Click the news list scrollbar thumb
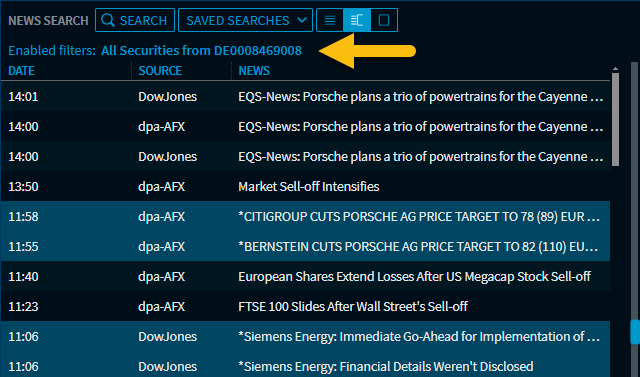 (x=615, y=119)
